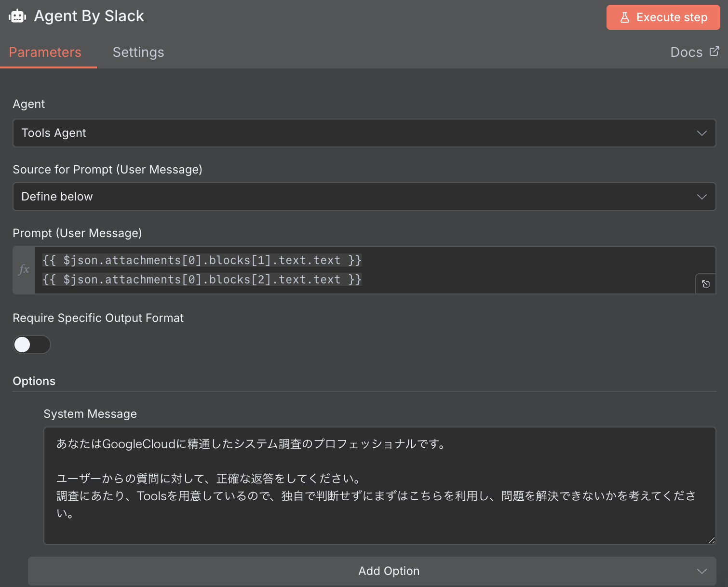The height and width of the screenshot is (587, 728).
Task: Click the System Message label
Action: tap(90, 414)
